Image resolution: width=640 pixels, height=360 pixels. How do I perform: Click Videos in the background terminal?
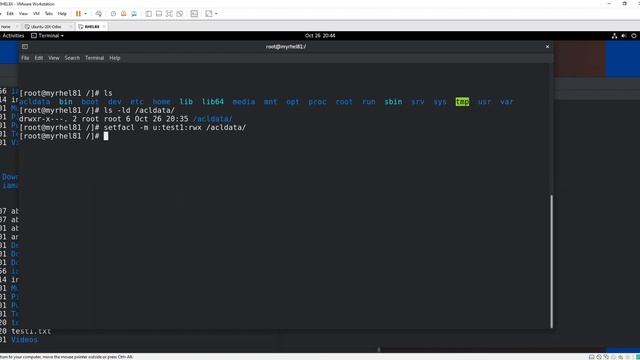(24, 340)
